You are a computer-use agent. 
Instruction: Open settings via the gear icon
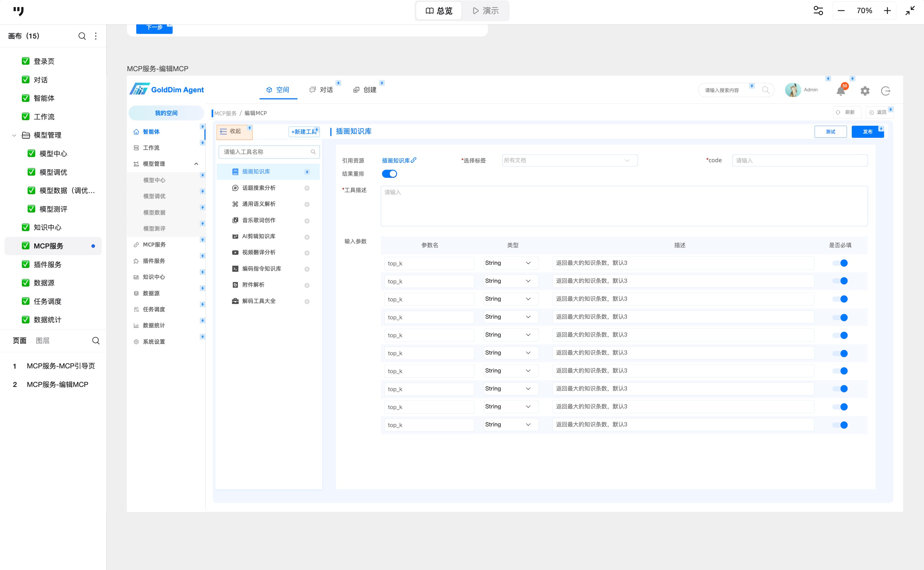865,91
